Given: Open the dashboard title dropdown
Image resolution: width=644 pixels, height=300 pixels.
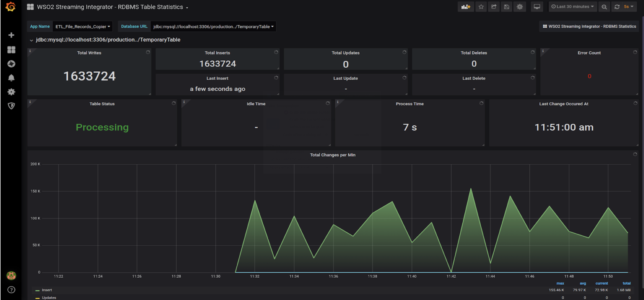Looking at the screenshot, I should tap(113, 7).
